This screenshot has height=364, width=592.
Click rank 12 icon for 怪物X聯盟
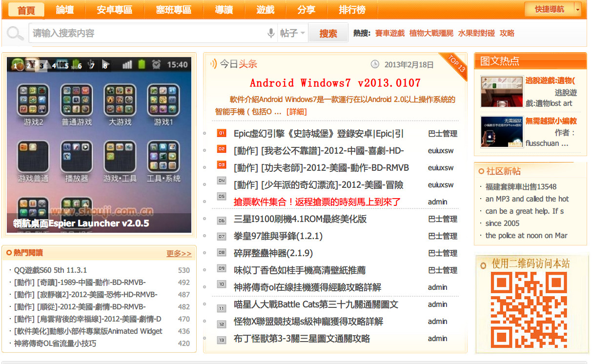click(x=222, y=324)
